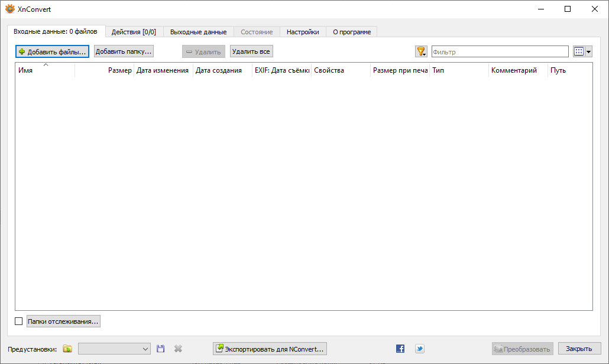Click the Добавить папку button
Viewport: 609px width, 364px height.
[124, 51]
